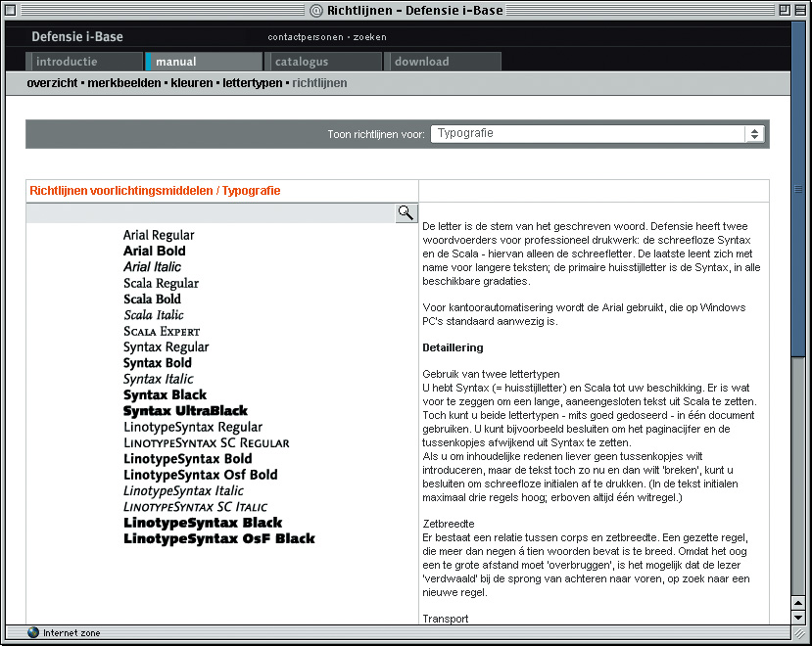Click the 'Detaillering' bold heading
Screen dimensions: 812x646
(x=454, y=347)
